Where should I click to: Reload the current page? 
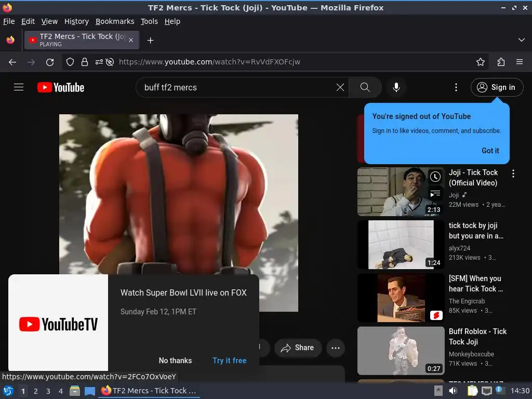tap(50, 62)
